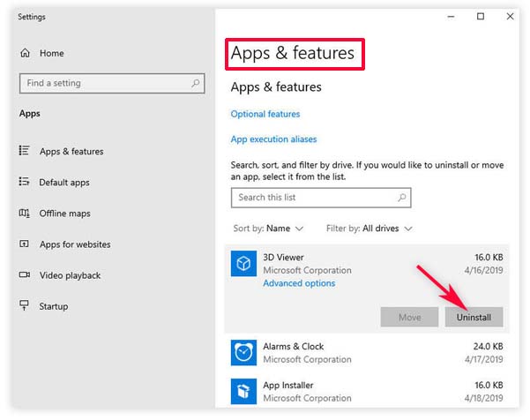Viewport: 530px width, 420px height.
Task: Select Apps for websites in sidebar
Action: point(75,244)
